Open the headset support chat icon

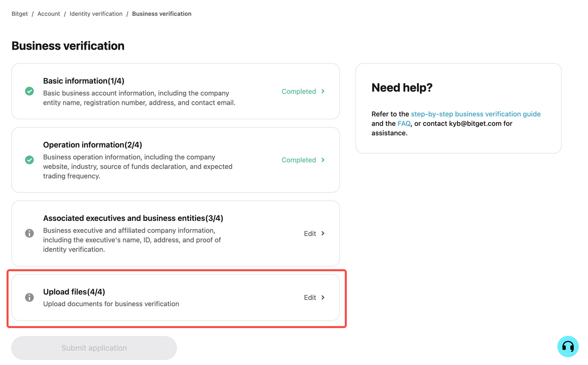[x=568, y=346]
